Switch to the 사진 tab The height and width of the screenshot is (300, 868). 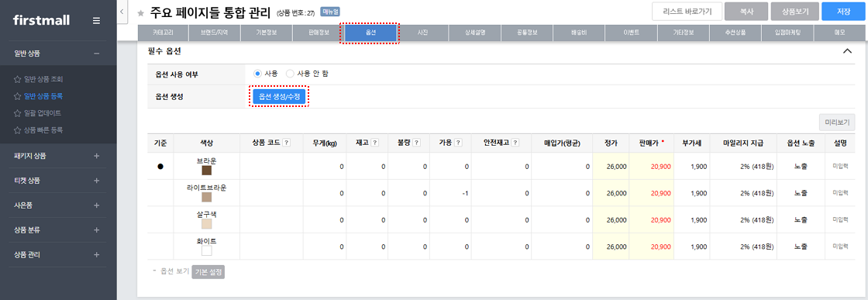coord(422,33)
